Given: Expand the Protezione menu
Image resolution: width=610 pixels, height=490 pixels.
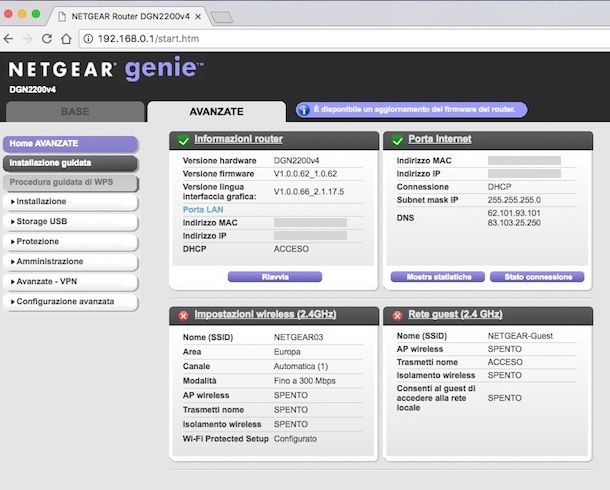Looking at the screenshot, I should pyautogui.click(x=70, y=242).
